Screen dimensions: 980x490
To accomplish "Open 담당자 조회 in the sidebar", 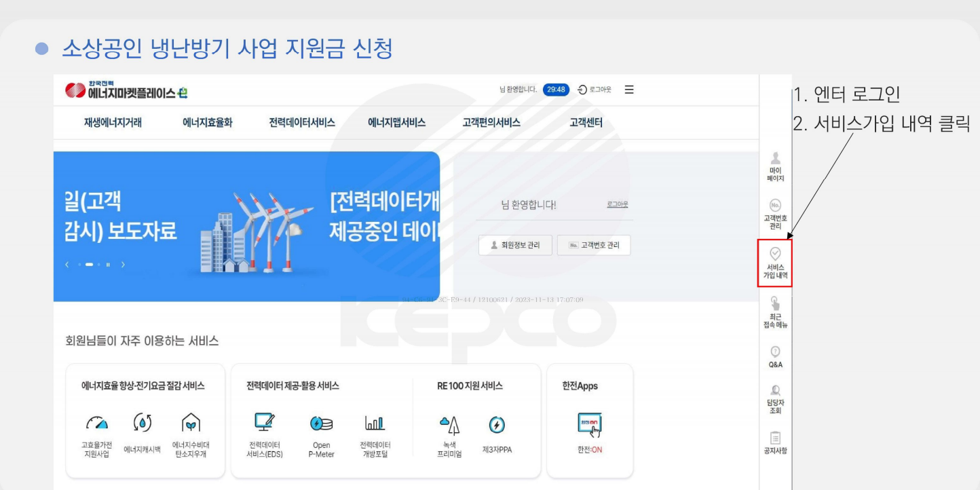I will point(775,400).
